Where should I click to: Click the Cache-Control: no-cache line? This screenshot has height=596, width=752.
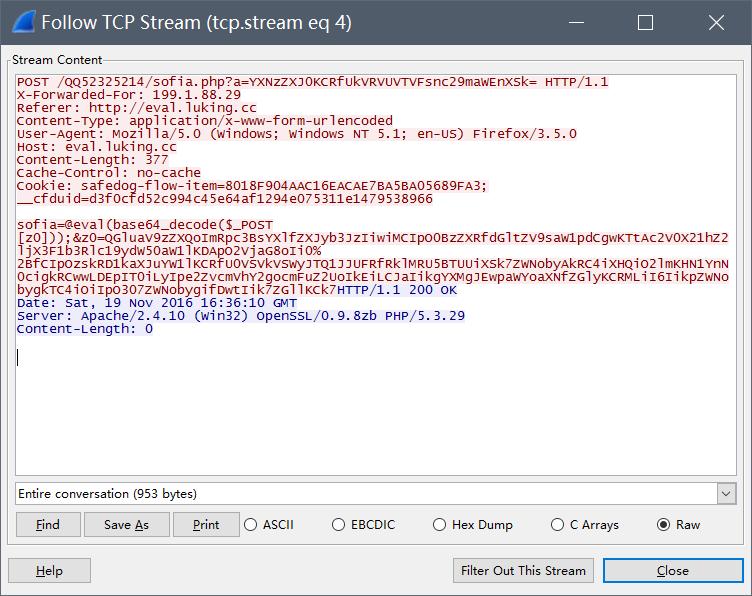[x=108, y=173]
